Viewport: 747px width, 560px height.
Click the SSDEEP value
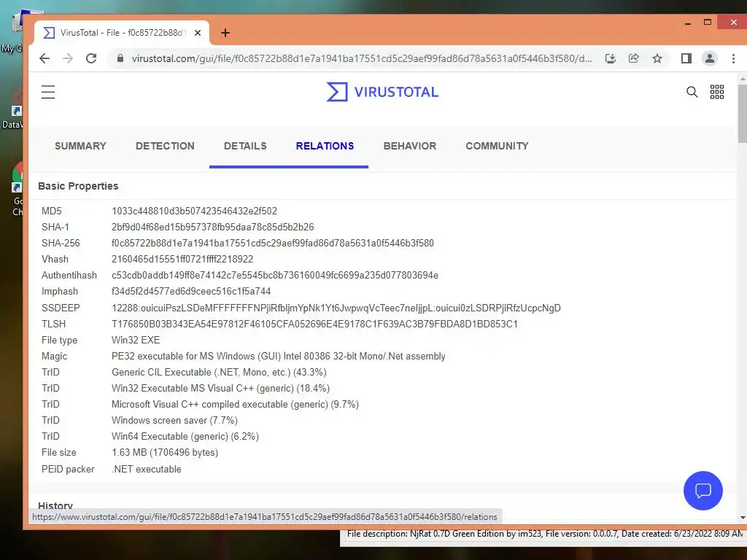(336, 308)
